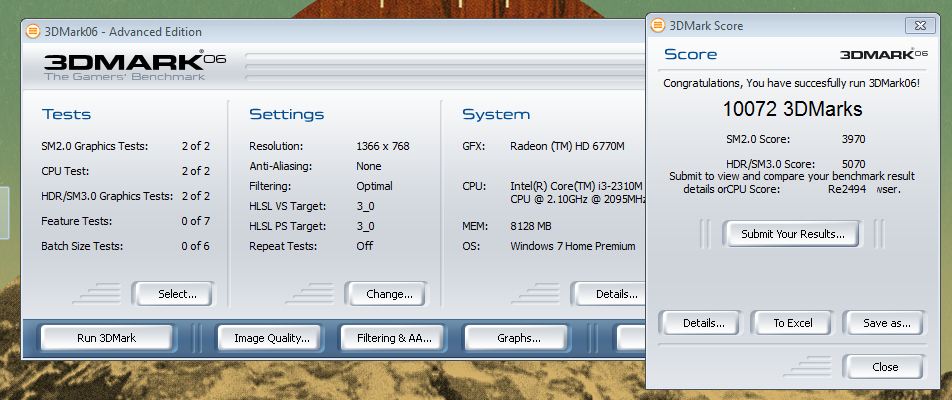The width and height of the screenshot is (952, 400).
Task: Close the 3DMark Score window with X
Action: tap(920, 25)
